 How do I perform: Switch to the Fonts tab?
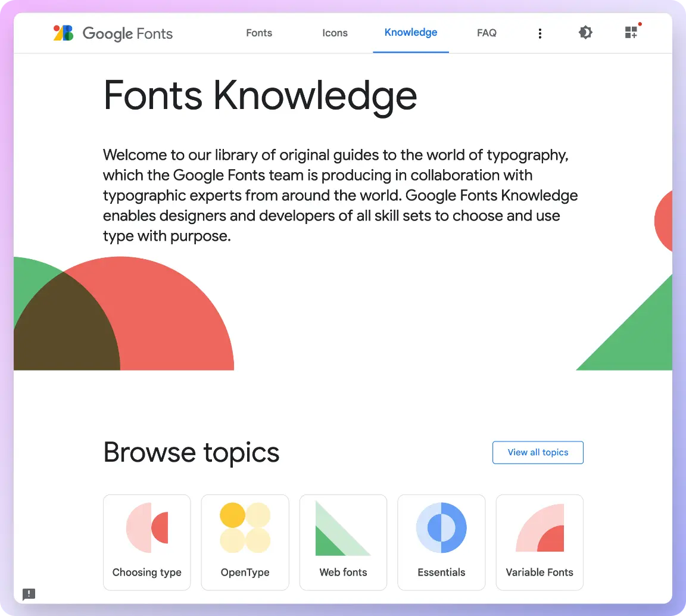point(259,33)
